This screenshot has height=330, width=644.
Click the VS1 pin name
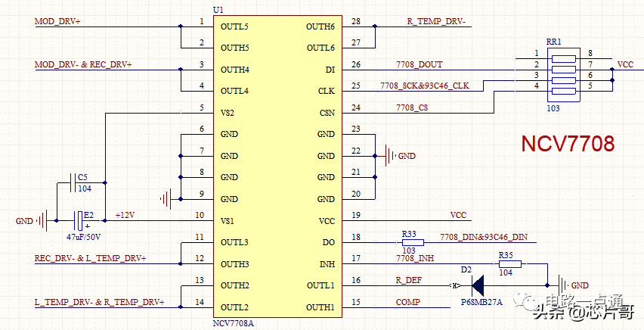(x=228, y=221)
